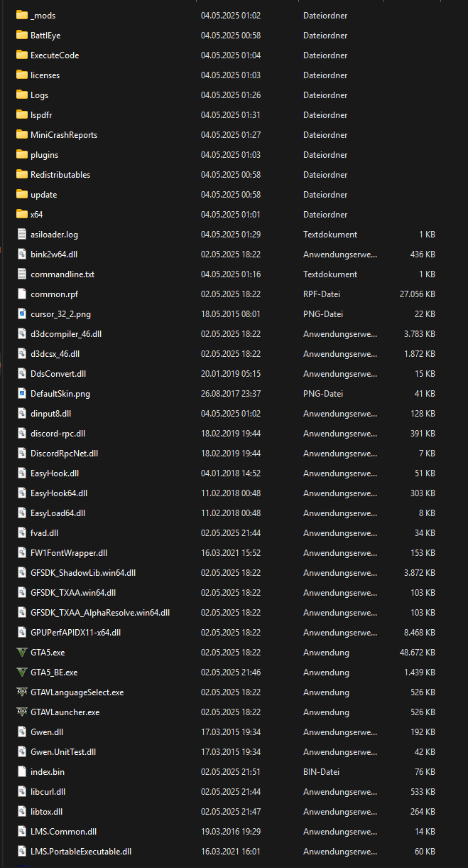
Task: Click date 26.08.2017 23:37 of DefaultSkin.png
Action: (231, 393)
